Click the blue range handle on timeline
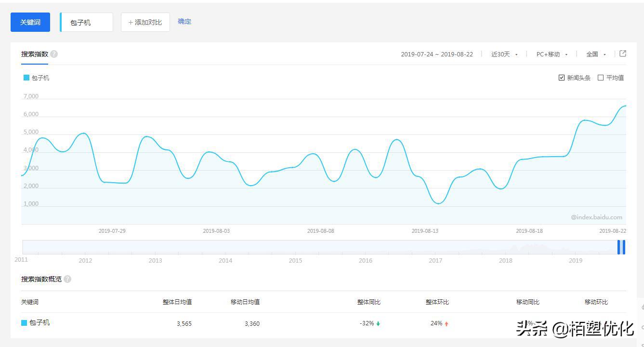This screenshot has width=644, height=347. (621, 247)
